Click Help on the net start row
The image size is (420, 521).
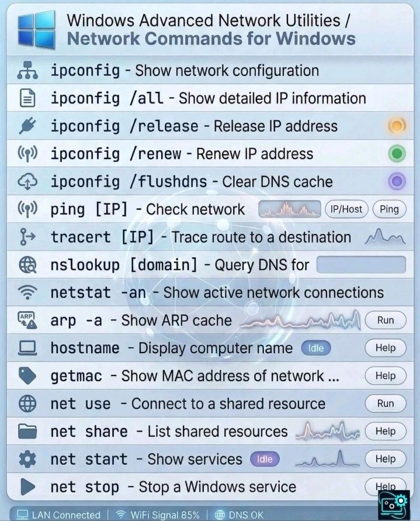pyautogui.click(x=386, y=458)
